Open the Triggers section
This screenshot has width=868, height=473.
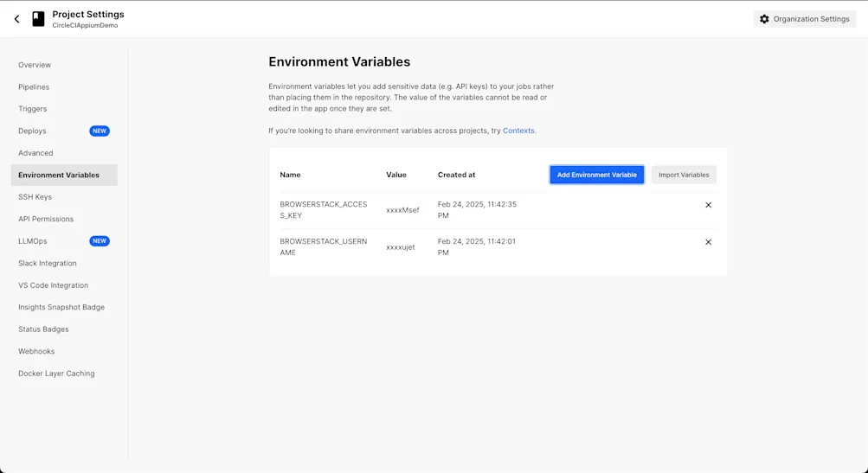(33, 109)
